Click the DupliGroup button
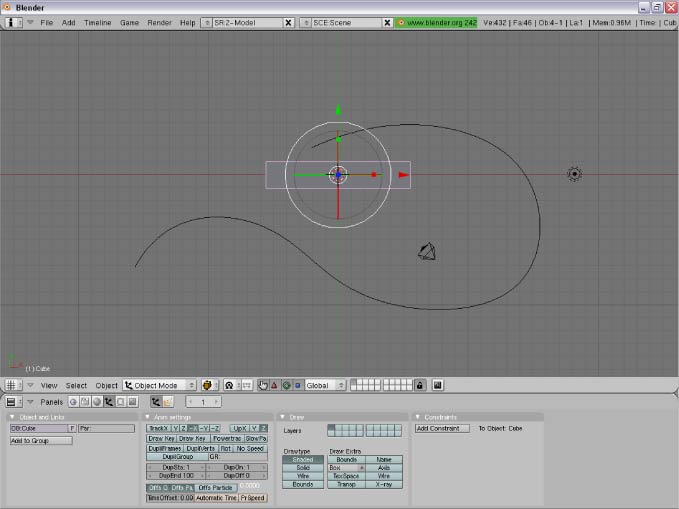679x509 pixels. [x=178, y=457]
